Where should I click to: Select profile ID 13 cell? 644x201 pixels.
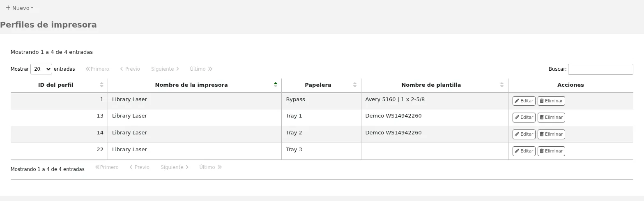tap(59, 118)
